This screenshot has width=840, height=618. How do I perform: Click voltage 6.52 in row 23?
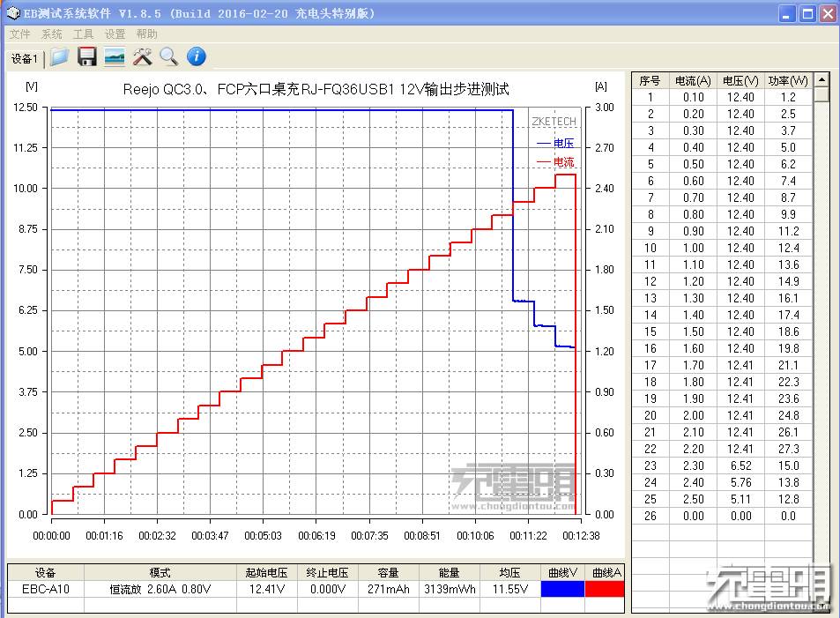click(x=740, y=465)
